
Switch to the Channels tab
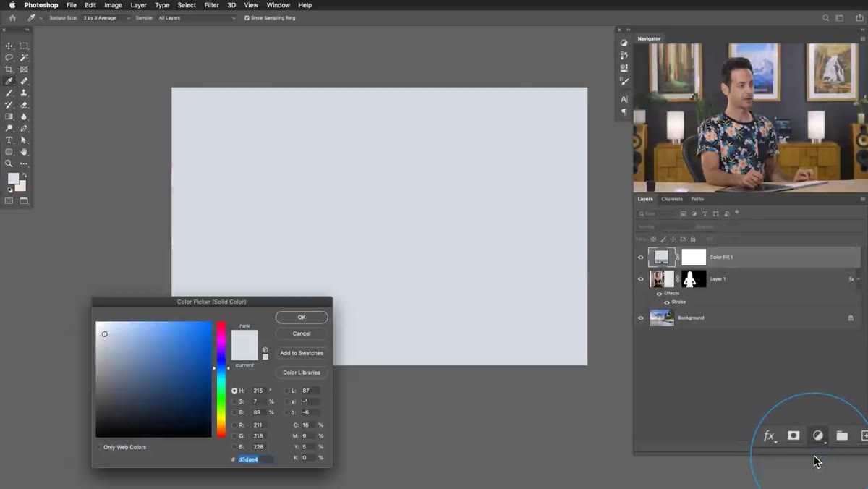click(672, 199)
